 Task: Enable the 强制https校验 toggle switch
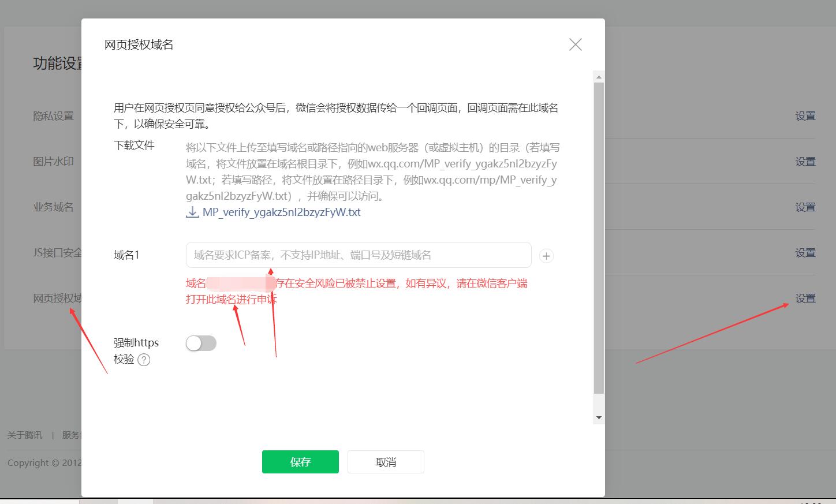point(201,344)
